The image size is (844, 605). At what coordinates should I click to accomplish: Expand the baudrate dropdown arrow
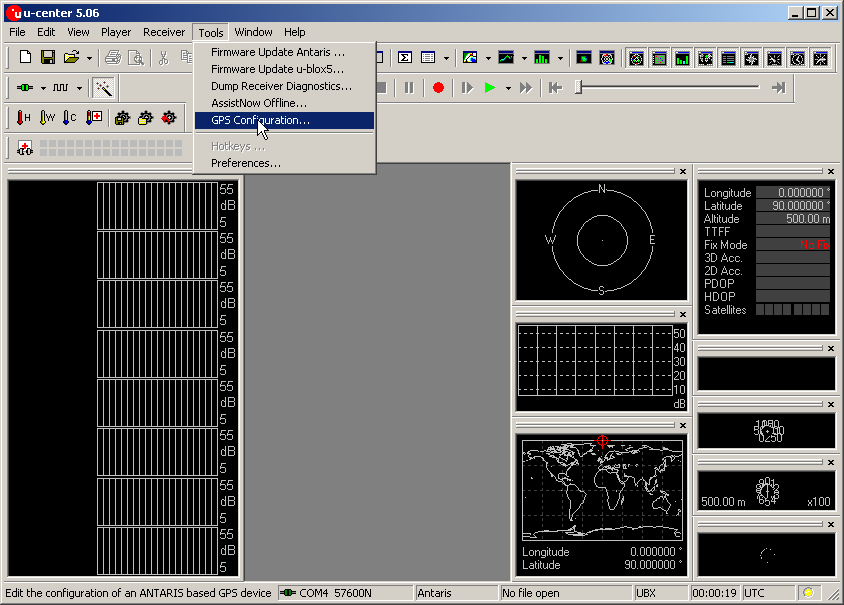coord(79,88)
